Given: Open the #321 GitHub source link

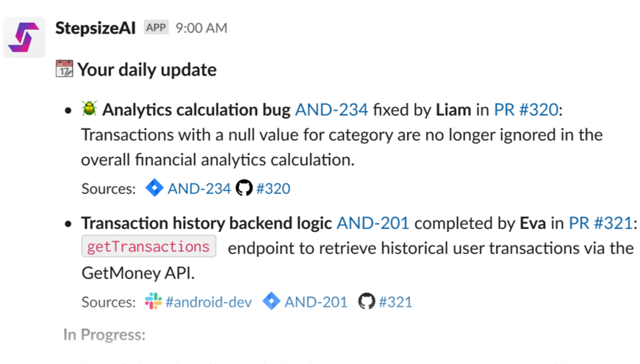Looking at the screenshot, I should click(x=395, y=302).
